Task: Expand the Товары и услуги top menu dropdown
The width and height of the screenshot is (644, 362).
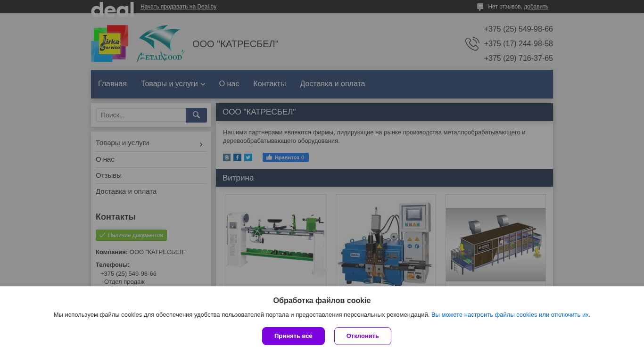Action: pos(173,84)
